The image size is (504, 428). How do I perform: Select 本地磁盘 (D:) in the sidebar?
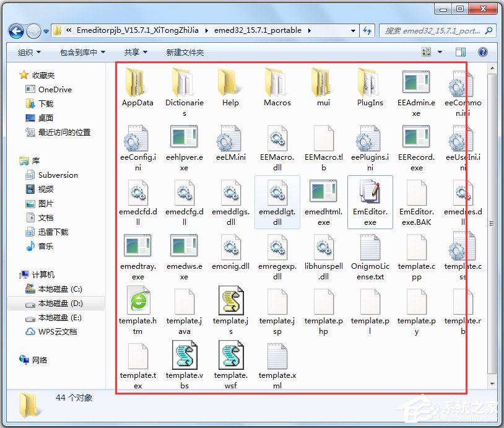[x=59, y=304]
